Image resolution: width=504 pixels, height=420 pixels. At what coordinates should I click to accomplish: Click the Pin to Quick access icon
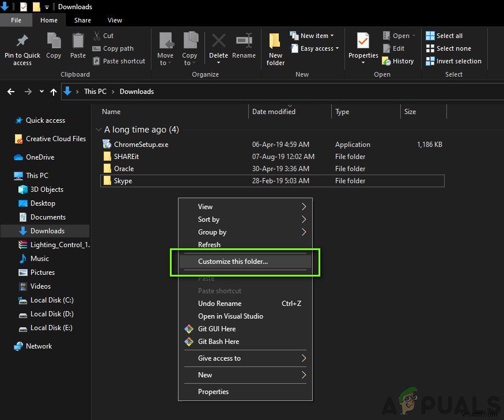[x=22, y=41]
